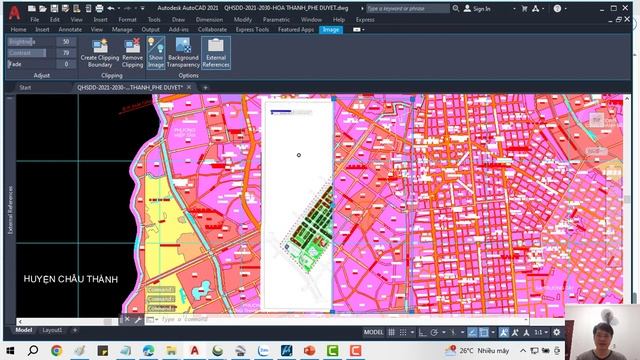Open the Modify menu
The height and width of the screenshot is (360, 640).
click(243, 20)
